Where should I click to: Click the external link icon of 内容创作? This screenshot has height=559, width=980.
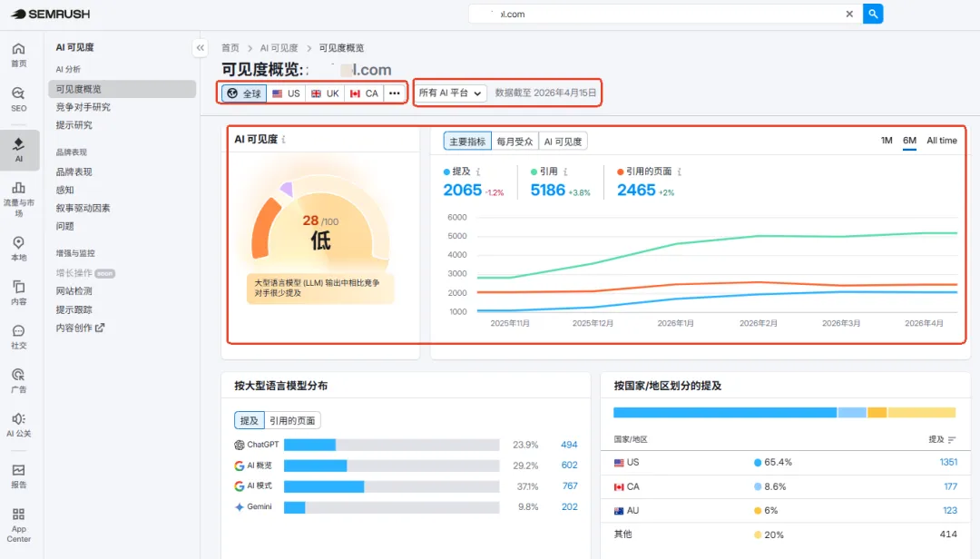click(x=100, y=327)
